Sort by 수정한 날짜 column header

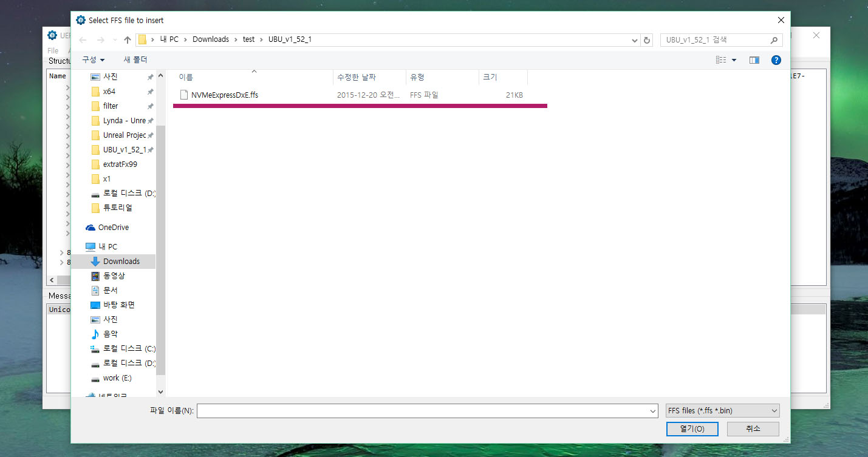(369, 77)
